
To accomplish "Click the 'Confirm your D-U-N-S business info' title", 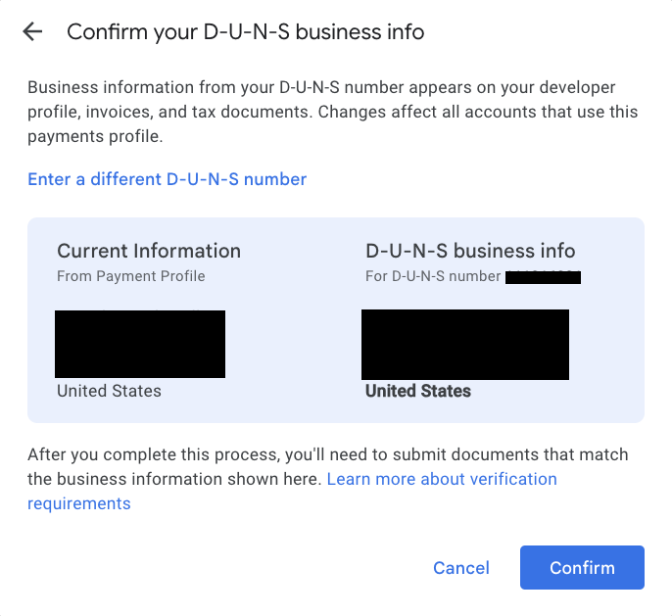I will pos(246,32).
